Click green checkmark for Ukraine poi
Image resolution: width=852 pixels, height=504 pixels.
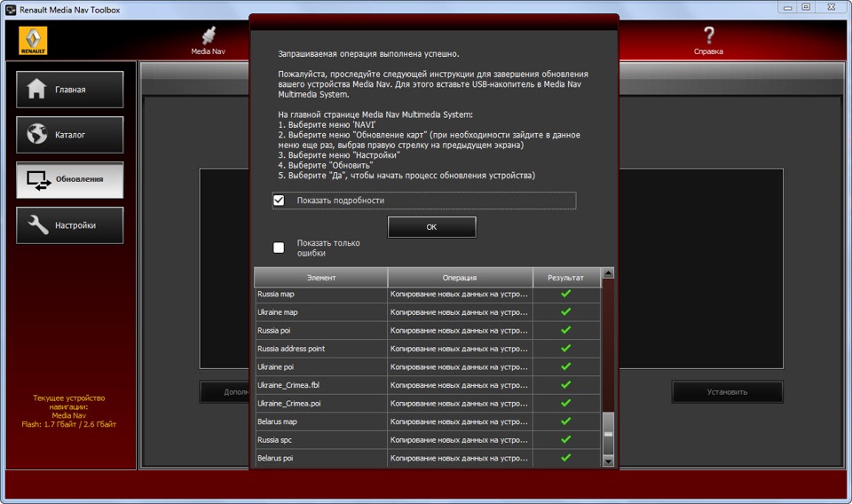(565, 366)
